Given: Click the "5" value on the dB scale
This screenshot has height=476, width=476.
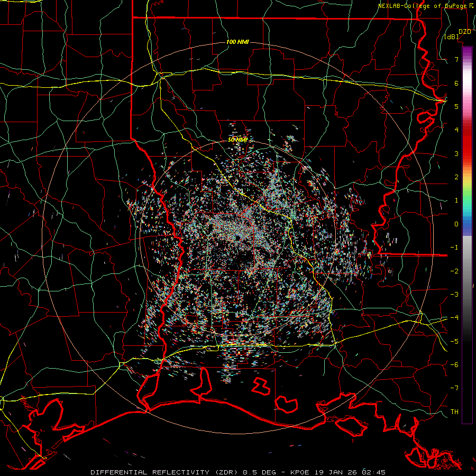Looking at the screenshot, I should tap(456, 106).
